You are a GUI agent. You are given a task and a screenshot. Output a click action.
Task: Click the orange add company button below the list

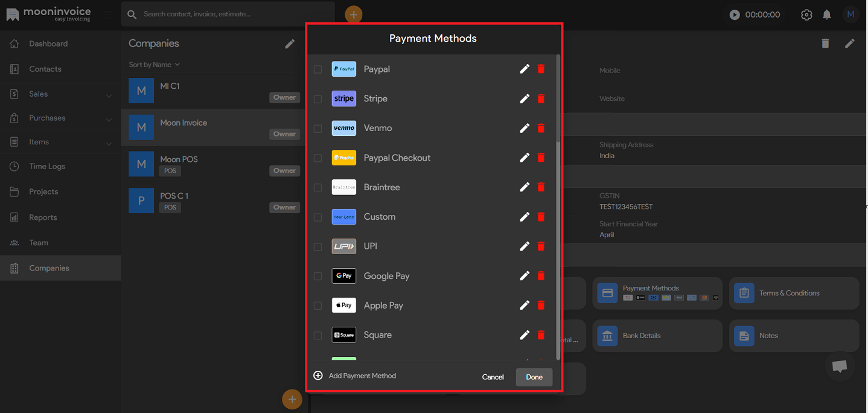(x=292, y=399)
